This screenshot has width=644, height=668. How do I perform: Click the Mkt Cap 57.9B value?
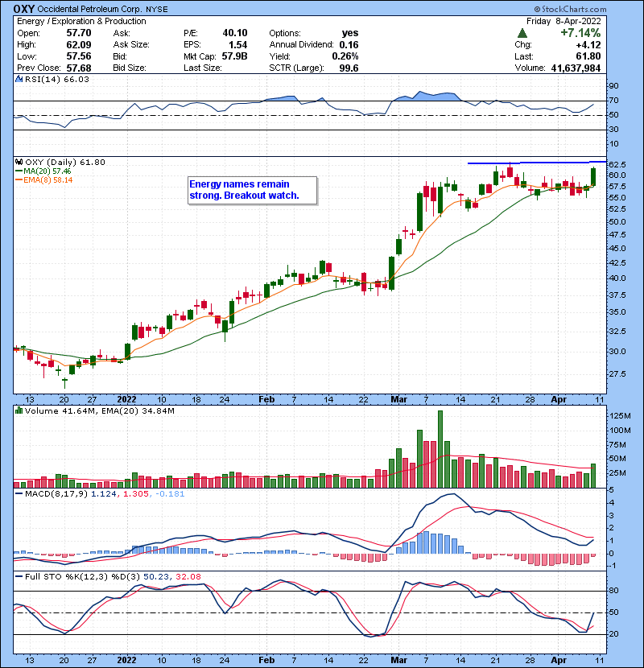234,56
